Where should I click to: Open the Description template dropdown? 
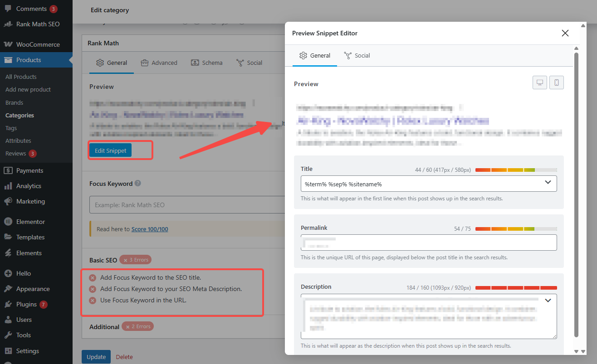click(548, 300)
